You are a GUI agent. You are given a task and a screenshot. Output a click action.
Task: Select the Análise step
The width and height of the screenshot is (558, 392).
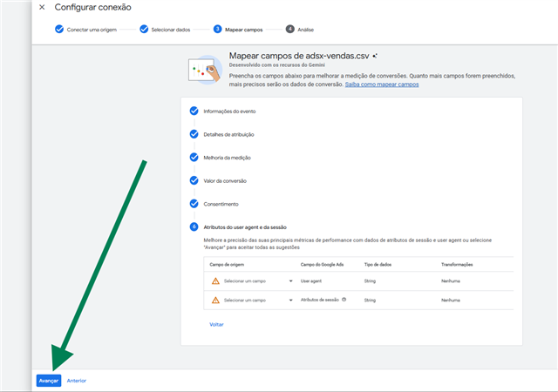pyautogui.click(x=300, y=30)
